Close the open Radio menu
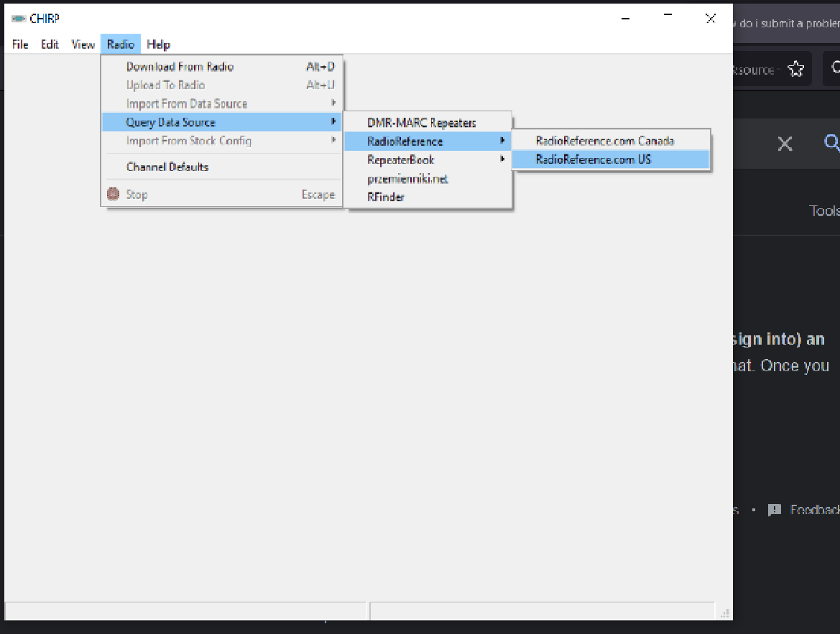This screenshot has width=840, height=634. [x=121, y=45]
